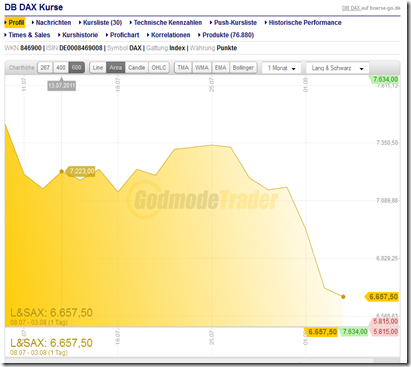Enable the TMA indicator

183,68
